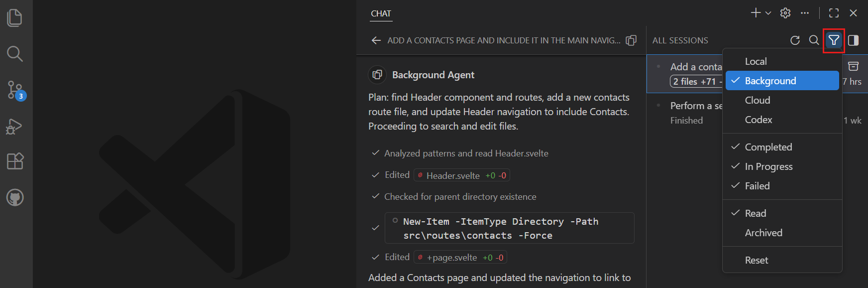Screen dimensions: 868x288
Task: Open chat settings gear
Action: (785, 13)
